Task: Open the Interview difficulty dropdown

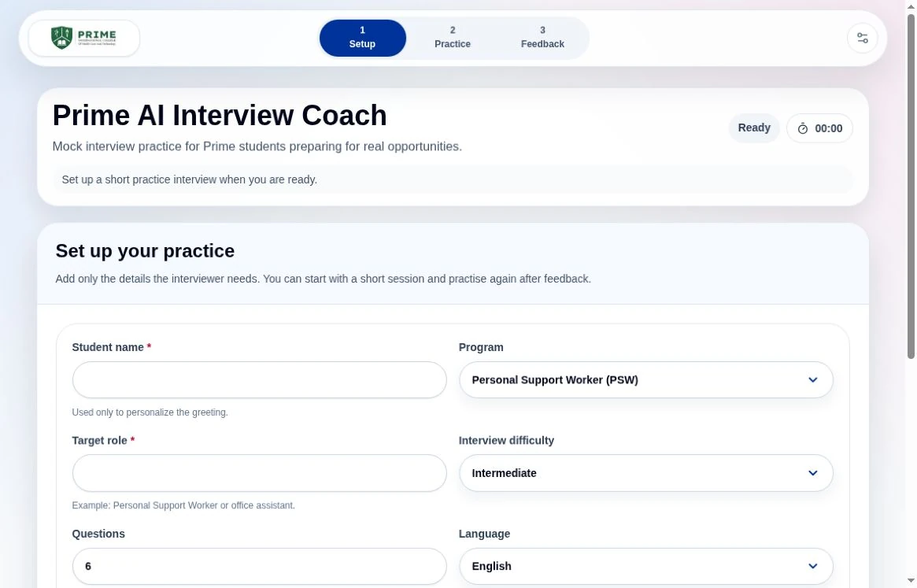Action: pos(645,473)
